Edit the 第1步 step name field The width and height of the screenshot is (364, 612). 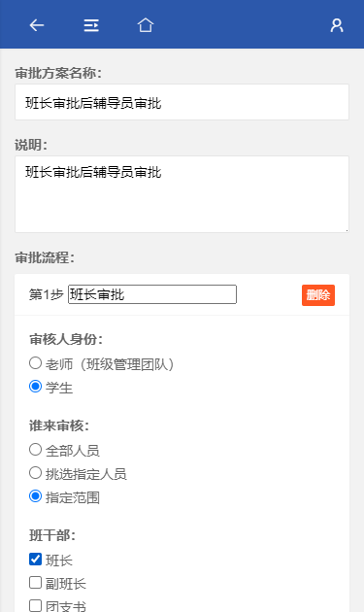point(152,294)
